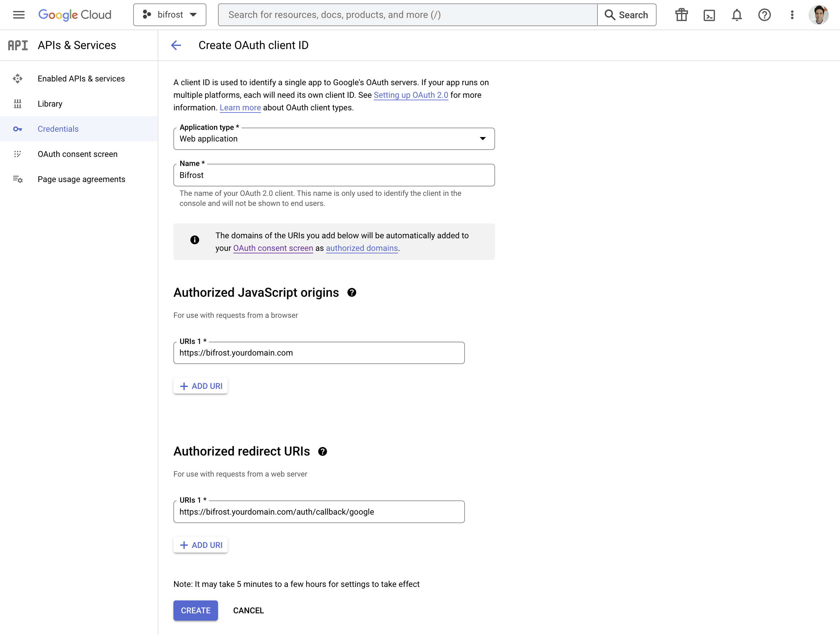Activate Cloud Shell terminal icon

coord(709,15)
